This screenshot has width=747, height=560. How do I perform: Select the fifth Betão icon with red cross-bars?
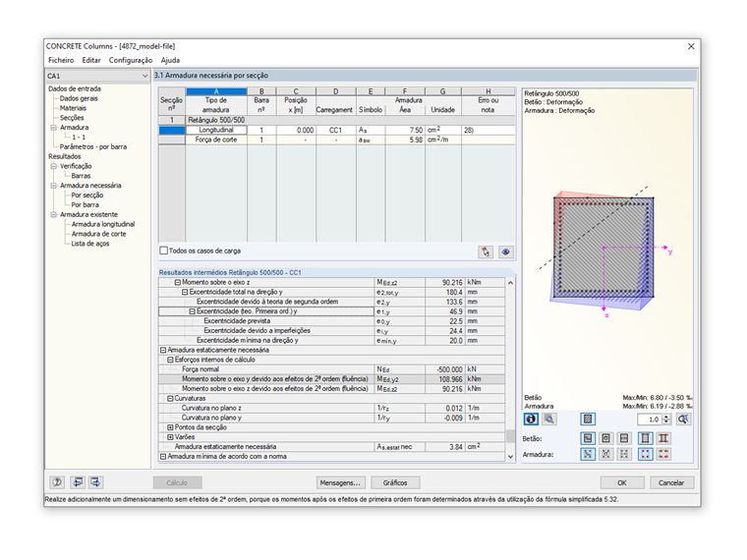click(663, 438)
